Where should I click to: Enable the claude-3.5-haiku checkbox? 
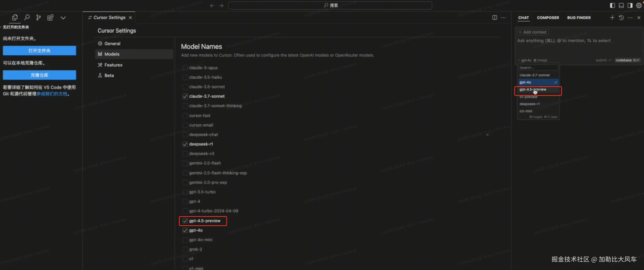tap(185, 77)
